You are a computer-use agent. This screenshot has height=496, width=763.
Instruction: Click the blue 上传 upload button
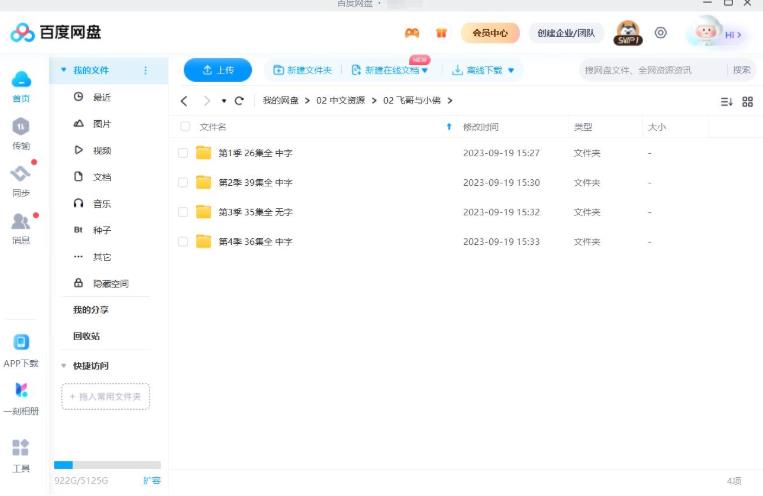point(218,70)
